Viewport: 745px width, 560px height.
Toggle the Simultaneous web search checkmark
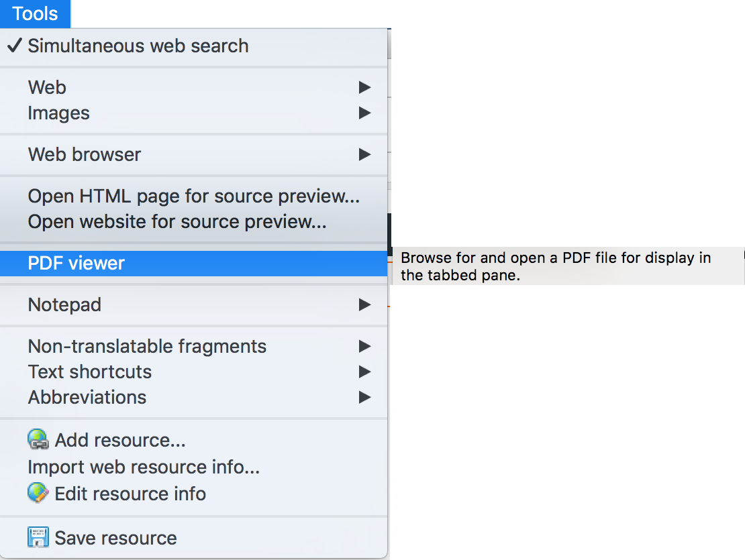pos(15,46)
